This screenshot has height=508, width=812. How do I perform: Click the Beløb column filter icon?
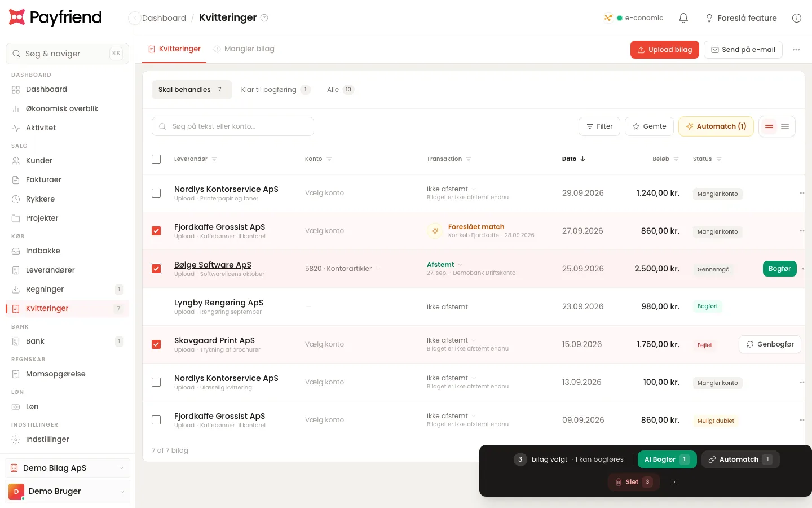[676, 159]
